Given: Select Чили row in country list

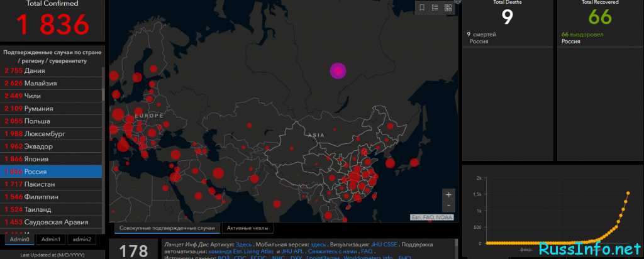Looking at the screenshot, I should point(51,96).
